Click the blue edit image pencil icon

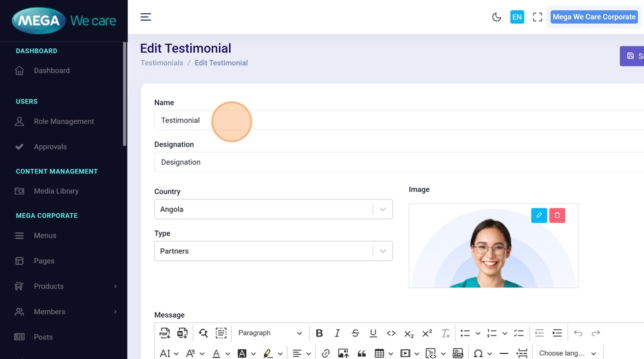(x=539, y=215)
